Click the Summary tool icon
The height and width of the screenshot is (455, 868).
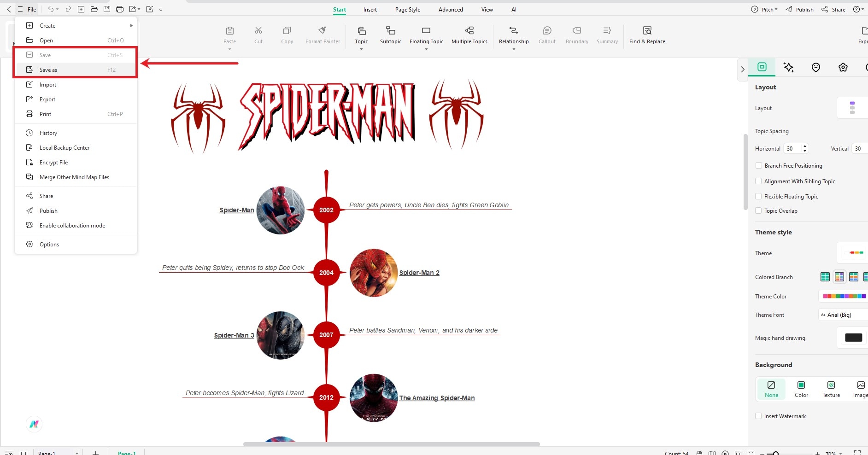pos(607,30)
